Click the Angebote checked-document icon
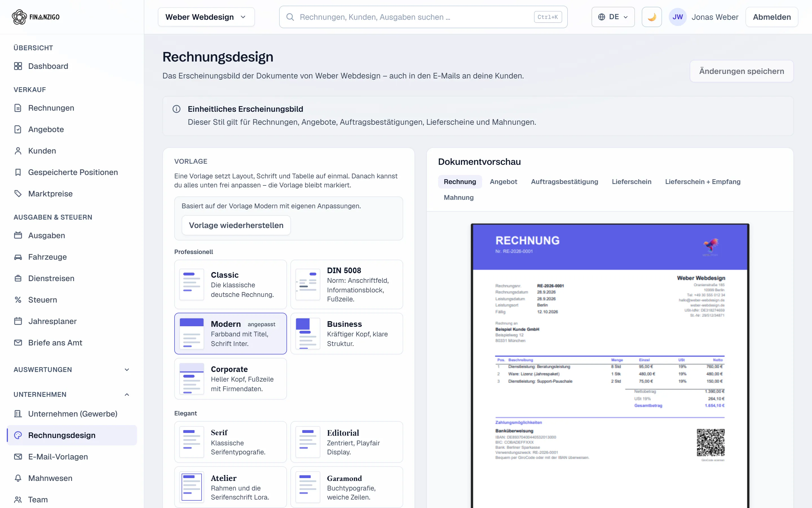The height and width of the screenshot is (508, 812). (x=18, y=129)
